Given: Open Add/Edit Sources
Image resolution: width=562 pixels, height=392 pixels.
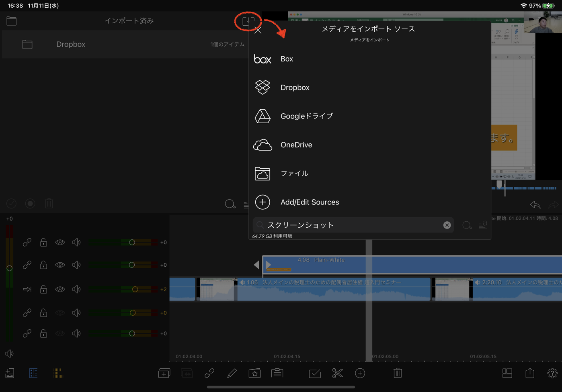Looking at the screenshot, I should tap(370, 202).
